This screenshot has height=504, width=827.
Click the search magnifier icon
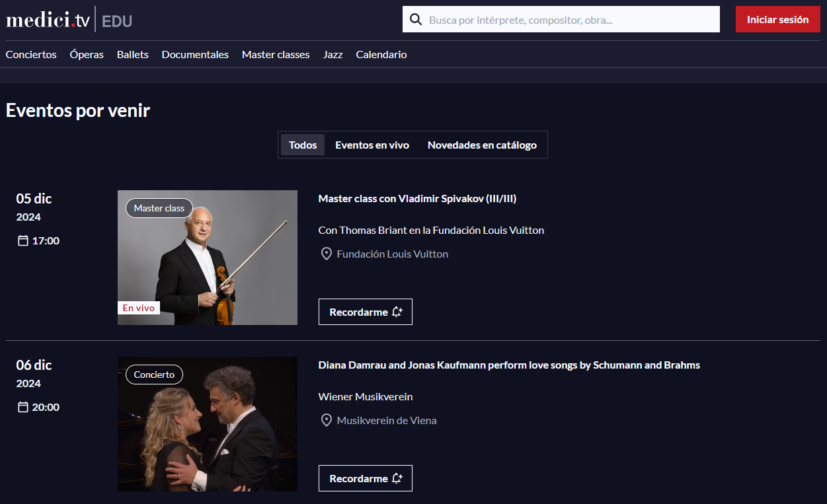pyautogui.click(x=416, y=19)
